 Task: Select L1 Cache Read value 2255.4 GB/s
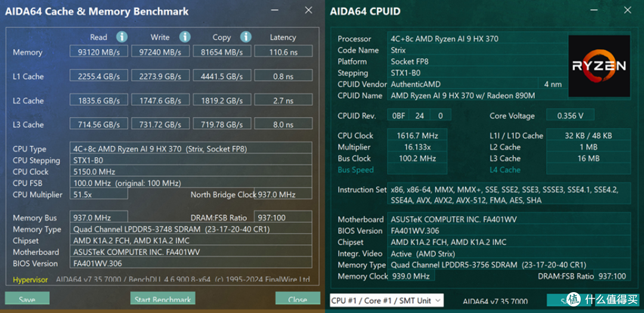click(x=98, y=76)
